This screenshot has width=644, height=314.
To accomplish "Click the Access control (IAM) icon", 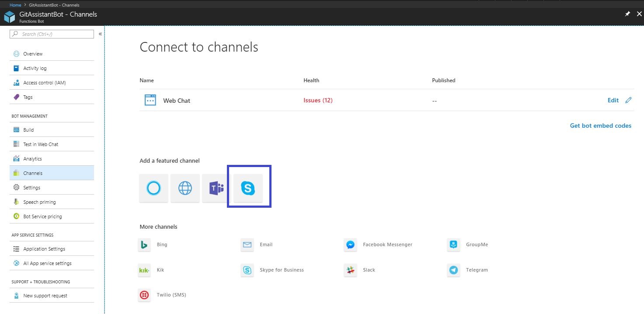I will [17, 83].
